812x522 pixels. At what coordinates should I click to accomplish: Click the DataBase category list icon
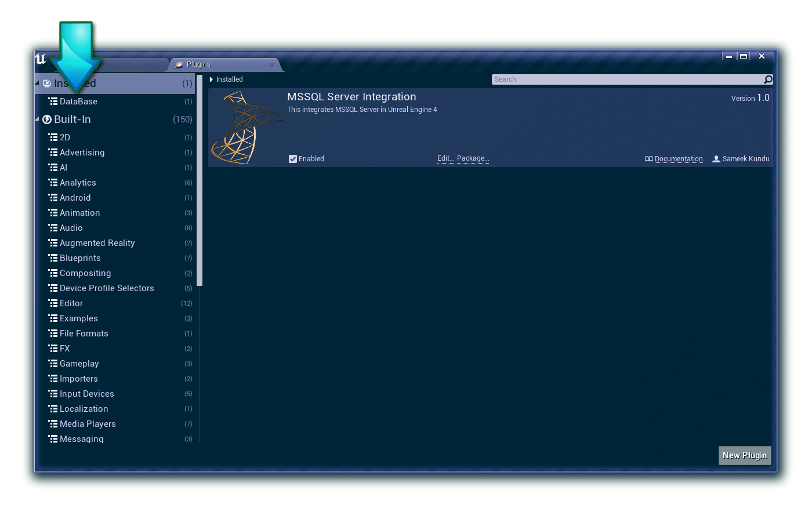point(53,101)
